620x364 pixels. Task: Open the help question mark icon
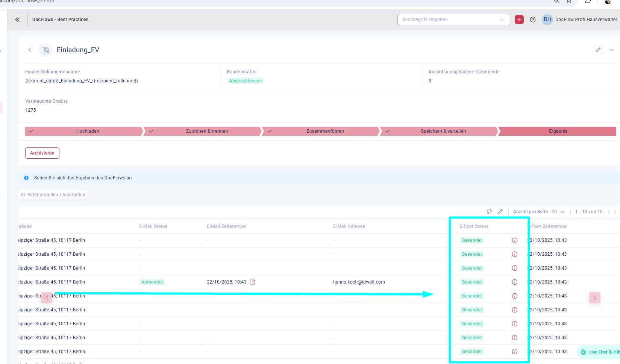[532, 20]
